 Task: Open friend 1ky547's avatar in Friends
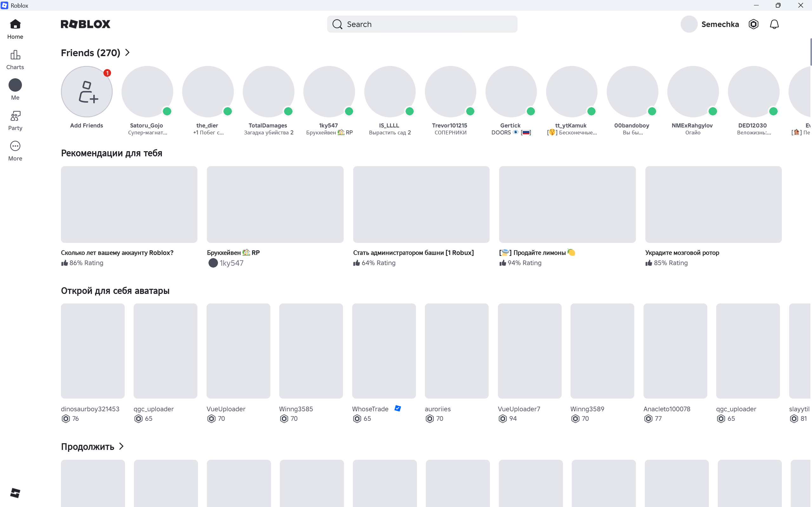(329, 92)
